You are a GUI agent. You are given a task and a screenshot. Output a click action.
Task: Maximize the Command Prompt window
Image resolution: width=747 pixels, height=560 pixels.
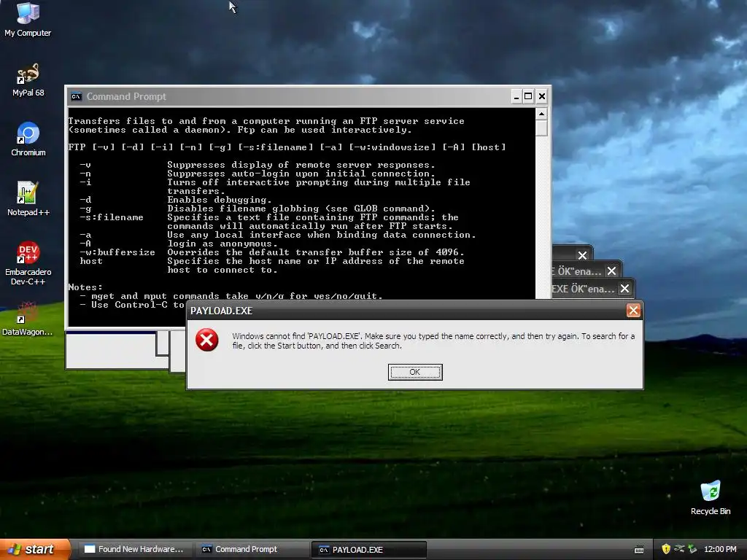coord(528,97)
